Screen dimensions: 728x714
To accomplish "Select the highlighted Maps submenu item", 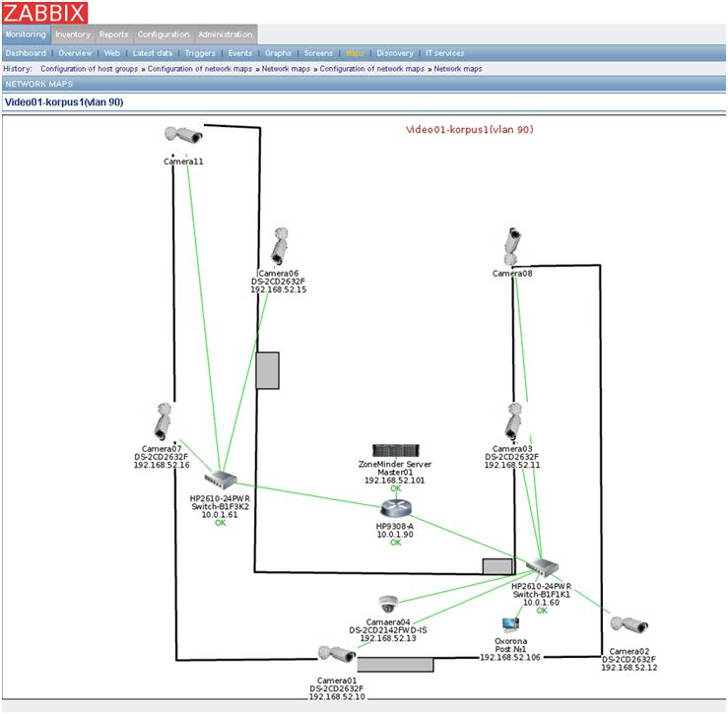I will 355,53.
